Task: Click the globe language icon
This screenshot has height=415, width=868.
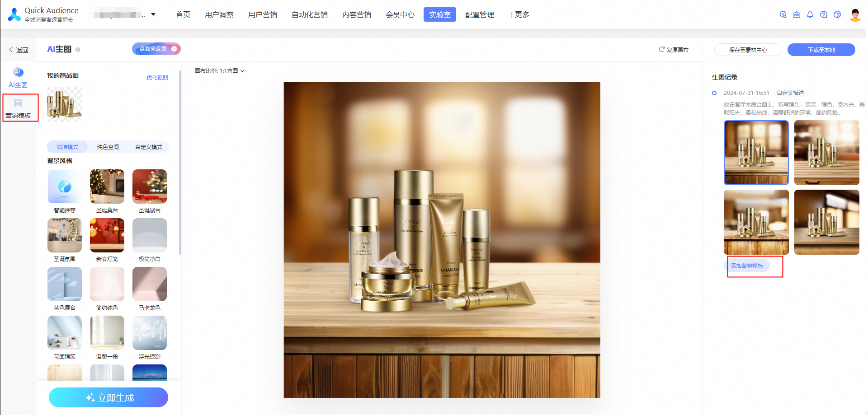Action: (837, 14)
